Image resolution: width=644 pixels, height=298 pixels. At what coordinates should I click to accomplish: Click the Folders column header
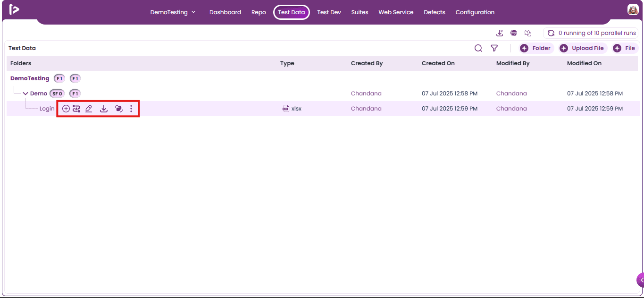tap(21, 63)
